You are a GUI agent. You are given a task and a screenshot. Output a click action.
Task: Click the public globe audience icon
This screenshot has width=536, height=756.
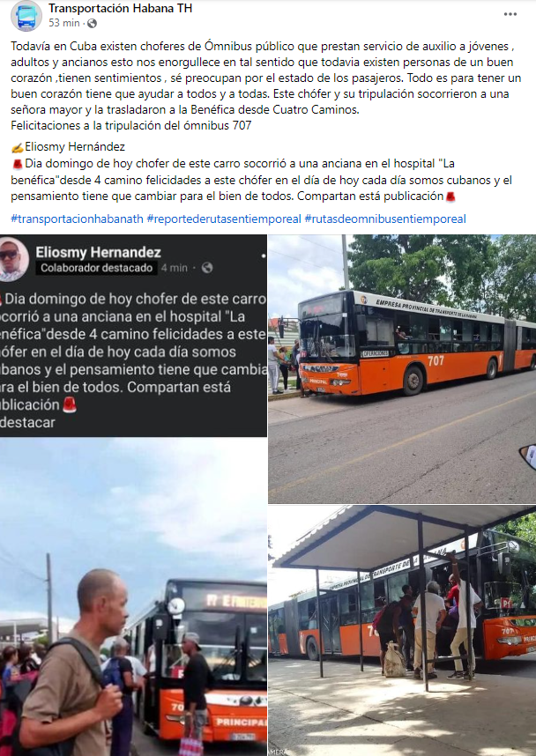point(92,23)
